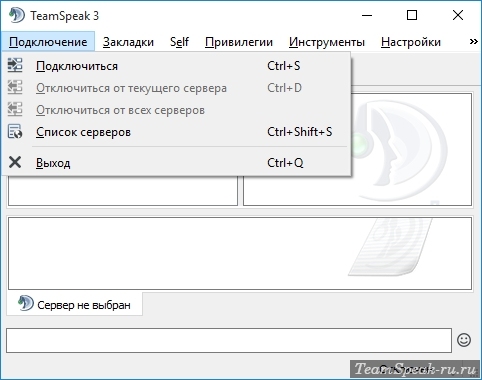Click the X icon beside Выход
This screenshot has height=380, width=482.
click(x=15, y=162)
